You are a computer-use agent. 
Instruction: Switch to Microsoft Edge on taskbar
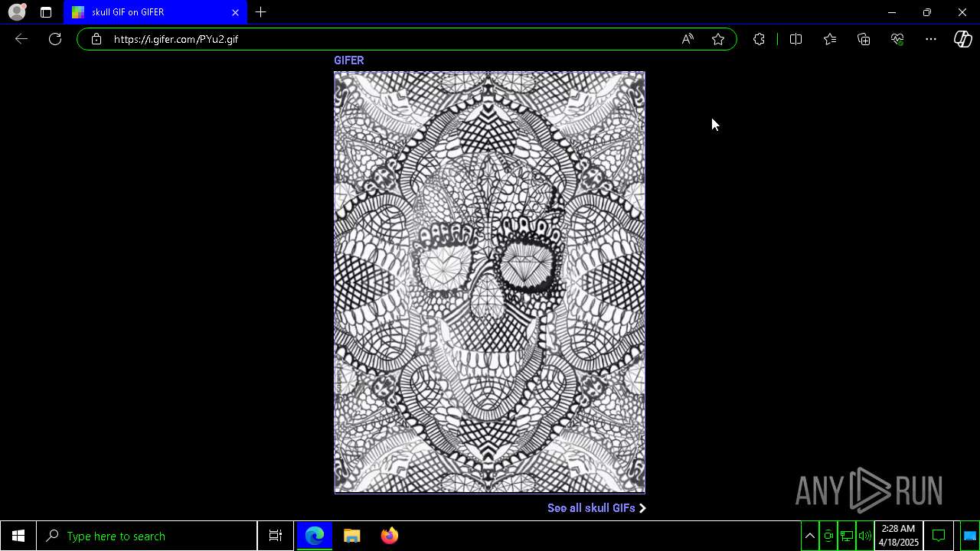[x=315, y=536]
